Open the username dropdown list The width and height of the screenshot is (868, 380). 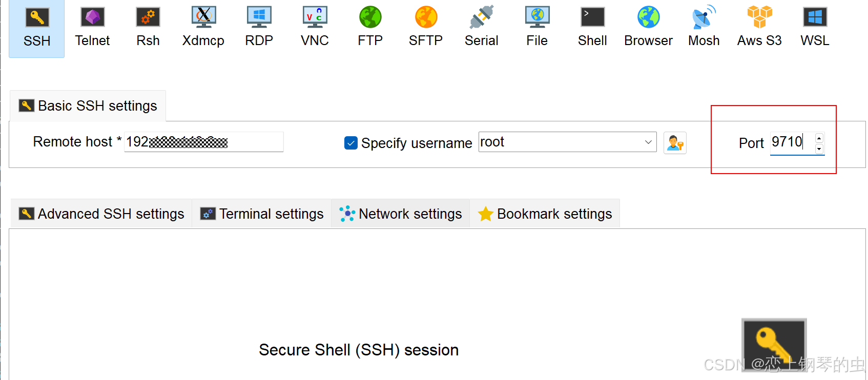click(x=648, y=142)
